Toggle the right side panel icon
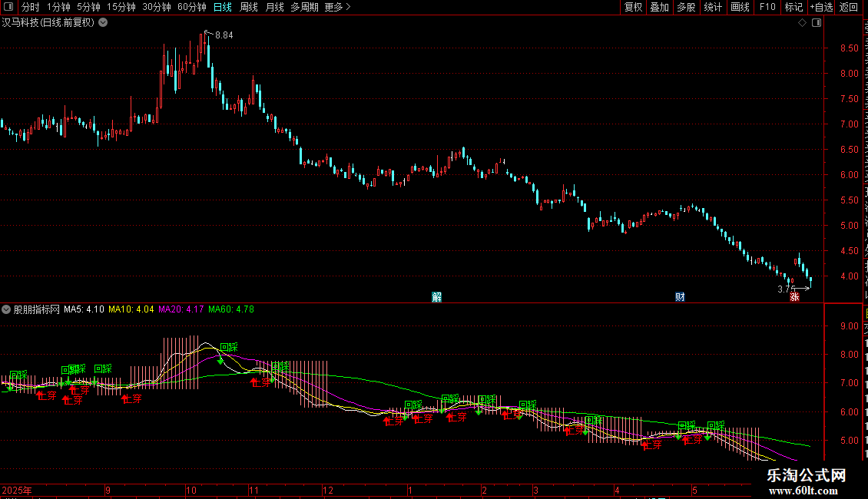Image resolution: width=868 pixels, height=499 pixels. coord(817,23)
